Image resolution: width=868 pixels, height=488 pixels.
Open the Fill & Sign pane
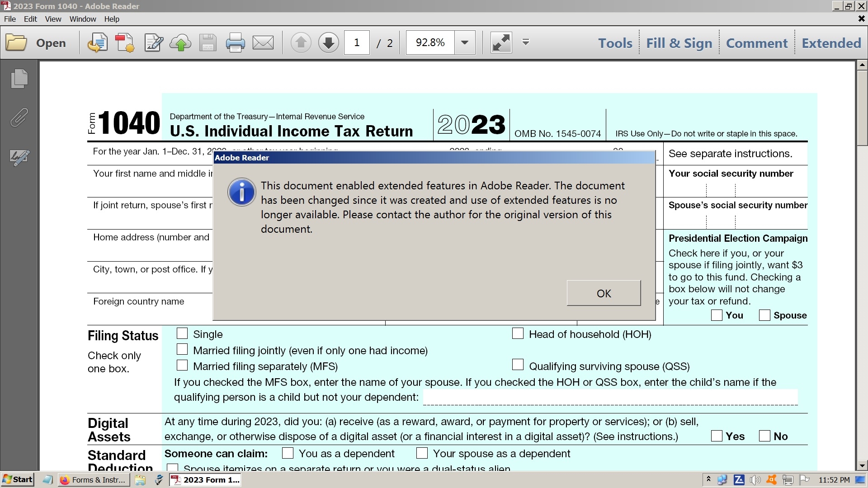679,43
